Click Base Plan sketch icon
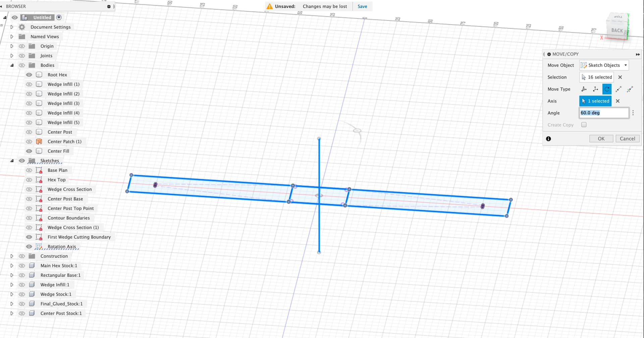 [x=39, y=170]
